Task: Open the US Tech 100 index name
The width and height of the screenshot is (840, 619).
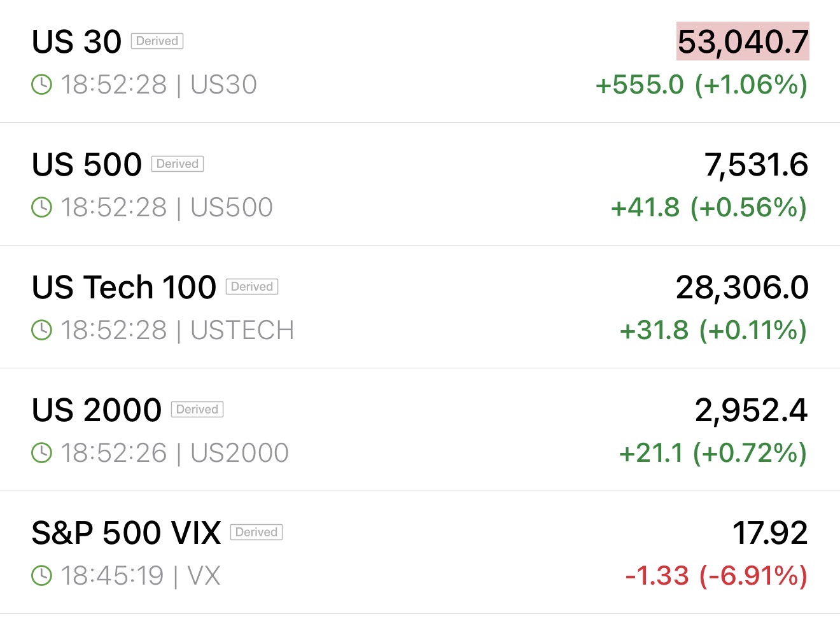Action: (x=124, y=288)
